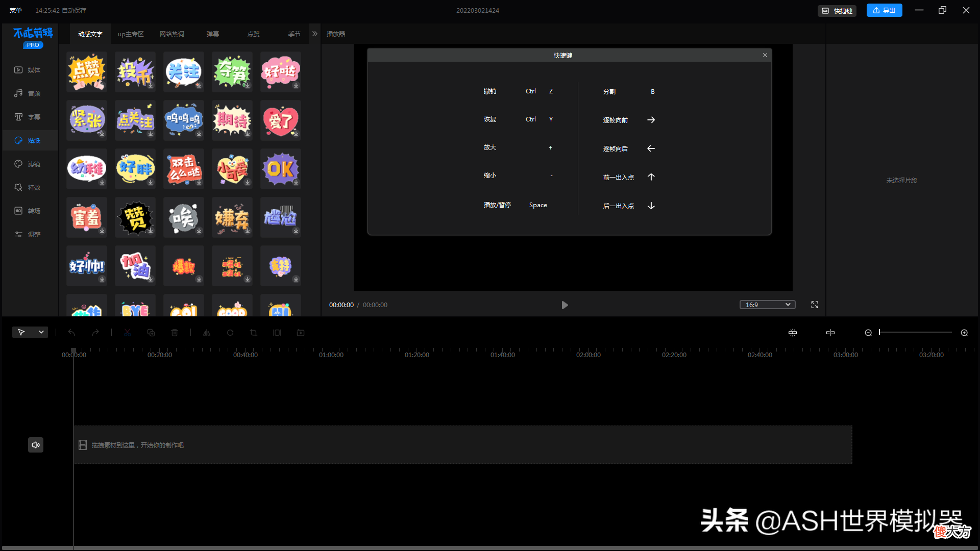Click the horizontal scrollbar below the timeline
Screen dimensions: 980x551
tap(490, 548)
